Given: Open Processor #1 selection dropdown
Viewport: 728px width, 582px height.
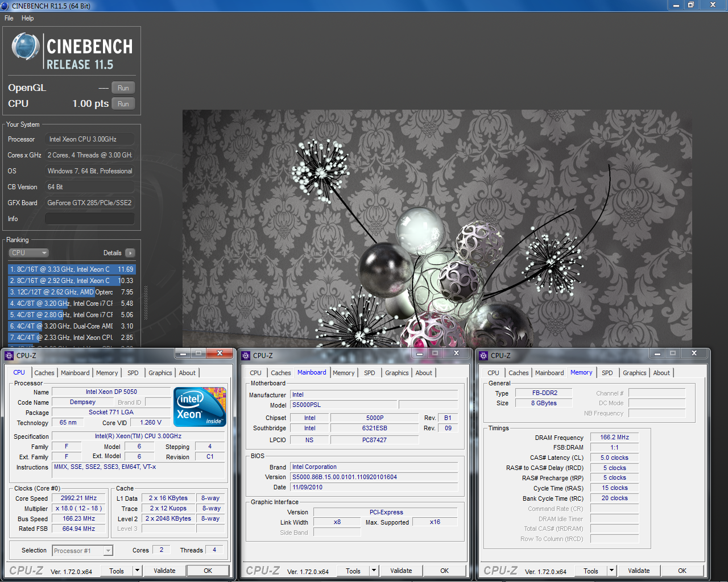Looking at the screenshot, I should pyautogui.click(x=82, y=551).
